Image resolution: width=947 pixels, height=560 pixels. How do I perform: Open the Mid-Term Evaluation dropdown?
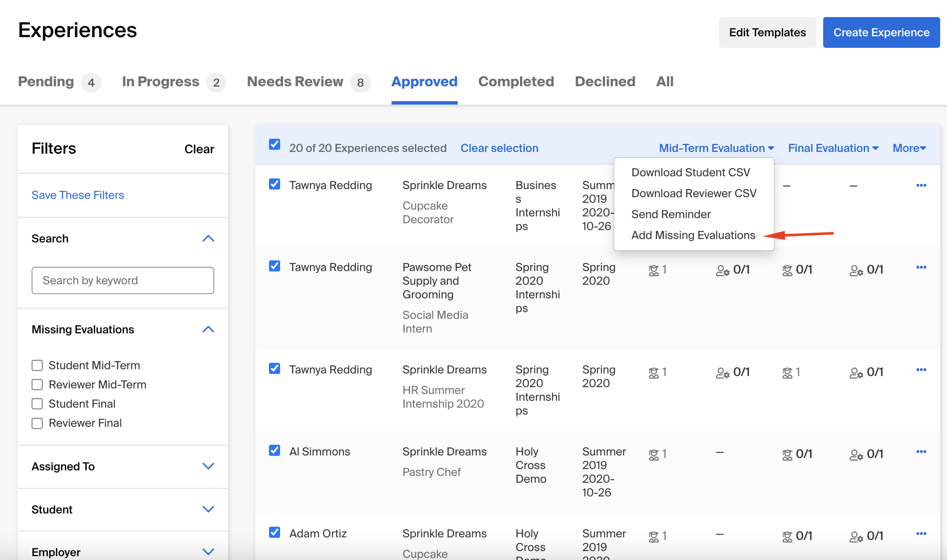click(x=716, y=148)
